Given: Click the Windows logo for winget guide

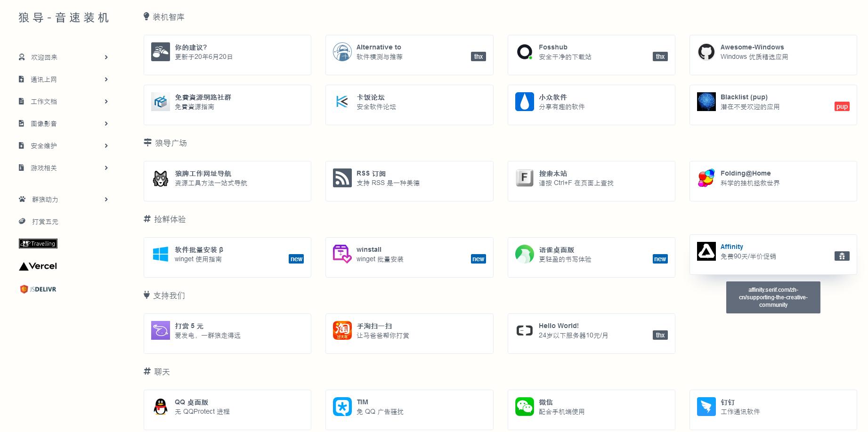Looking at the screenshot, I should click(x=161, y=254).
